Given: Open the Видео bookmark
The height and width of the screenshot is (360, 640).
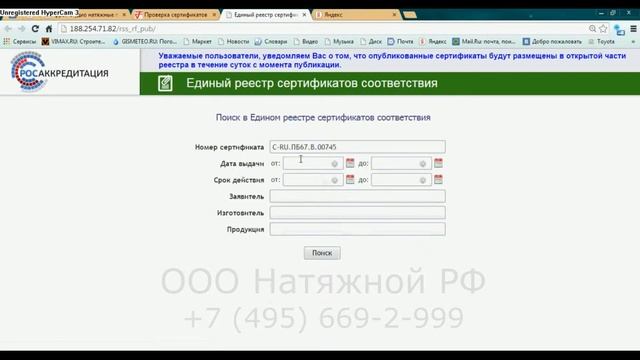Looking at the screenshot, I should [306, 41].
